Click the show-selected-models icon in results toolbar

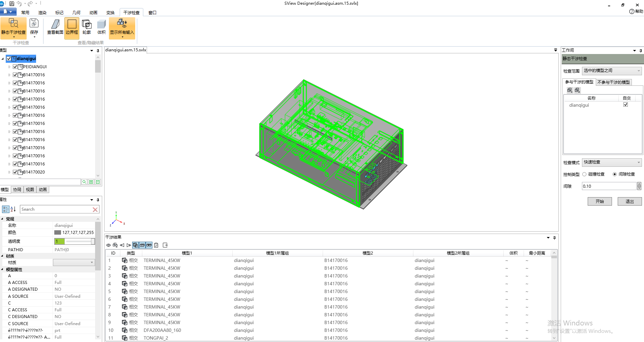click(115, 245)
